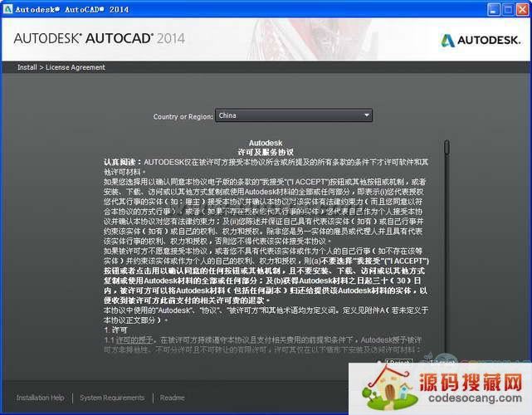Click the AutoCAD icon in the title bar

[7, 7]
